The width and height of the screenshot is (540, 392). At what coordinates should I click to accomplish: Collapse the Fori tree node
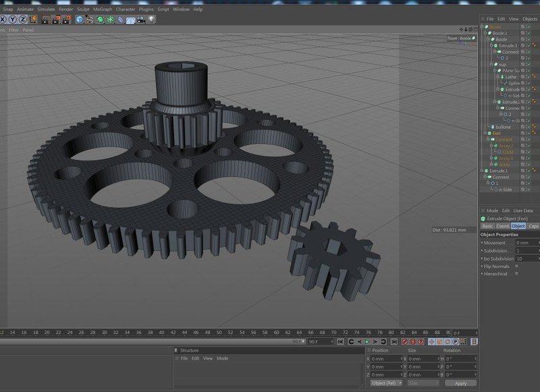pos(485,133)
